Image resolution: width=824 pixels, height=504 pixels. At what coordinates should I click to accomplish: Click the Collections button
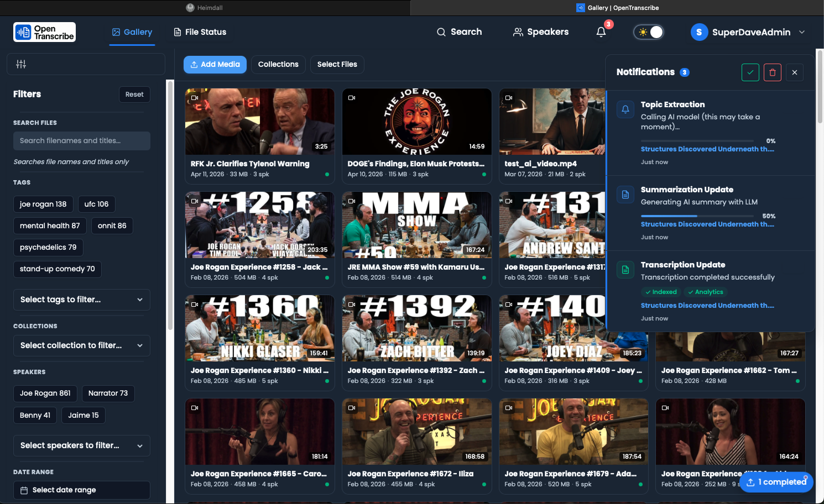278,65
